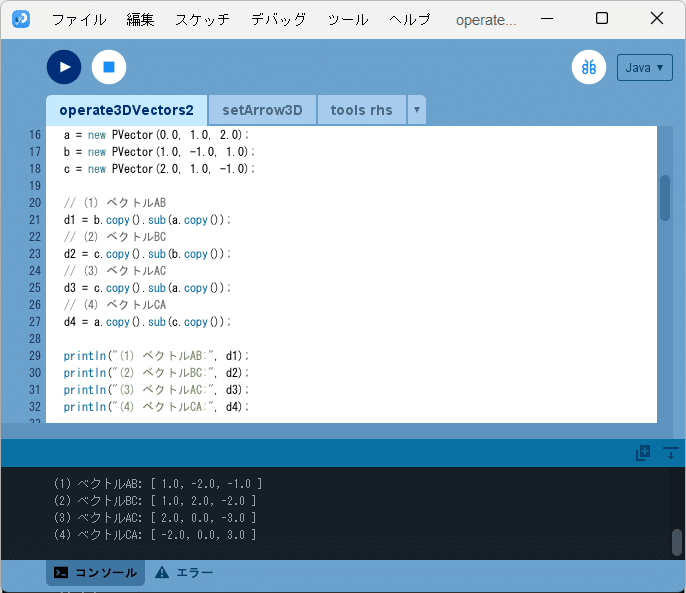Show the コンソール panel
The width and height of the screenshot is (686, 593).
tap(95, 572)
